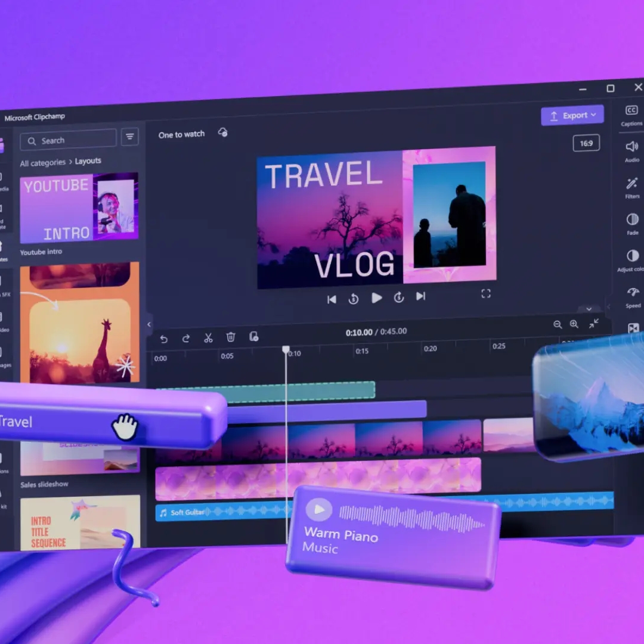Open the Audio settings panel

(x=631, y=150)
